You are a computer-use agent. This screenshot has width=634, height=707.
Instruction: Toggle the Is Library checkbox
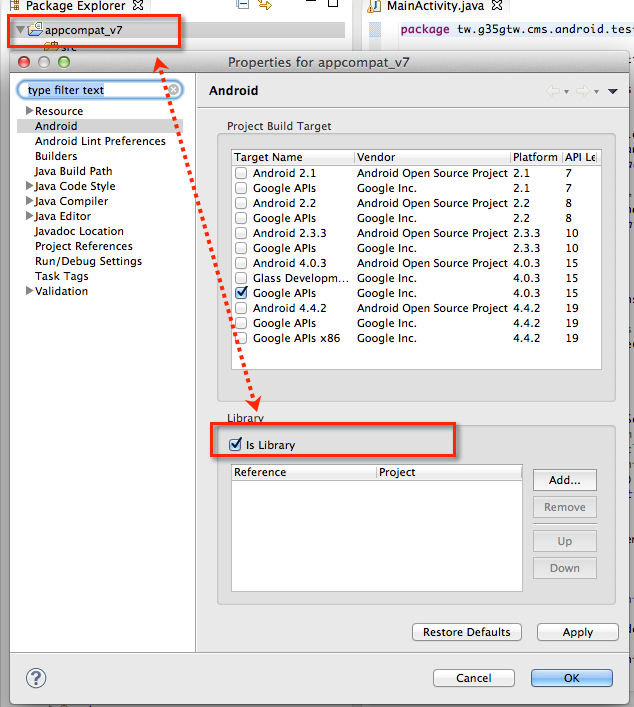[235, 445]
